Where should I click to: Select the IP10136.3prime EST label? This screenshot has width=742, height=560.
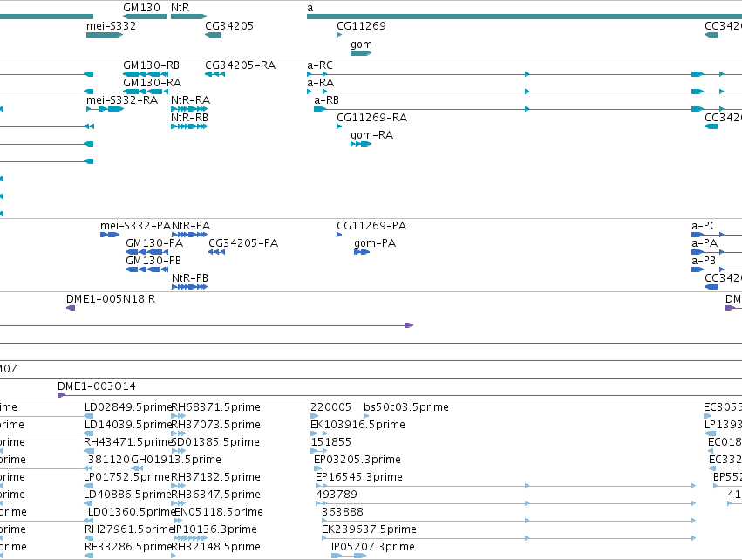[x=215, y=529]
